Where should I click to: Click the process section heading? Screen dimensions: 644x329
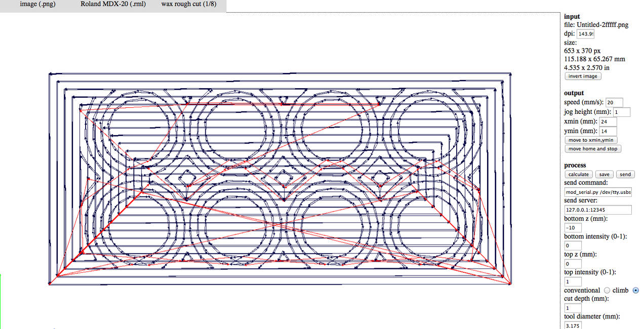pos(575,166)
